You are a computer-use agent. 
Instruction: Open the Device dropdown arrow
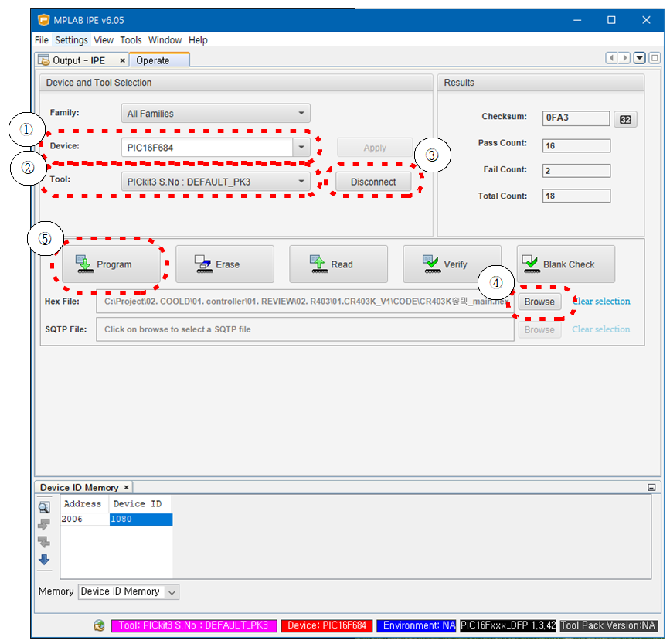click(x=301, y=148)
